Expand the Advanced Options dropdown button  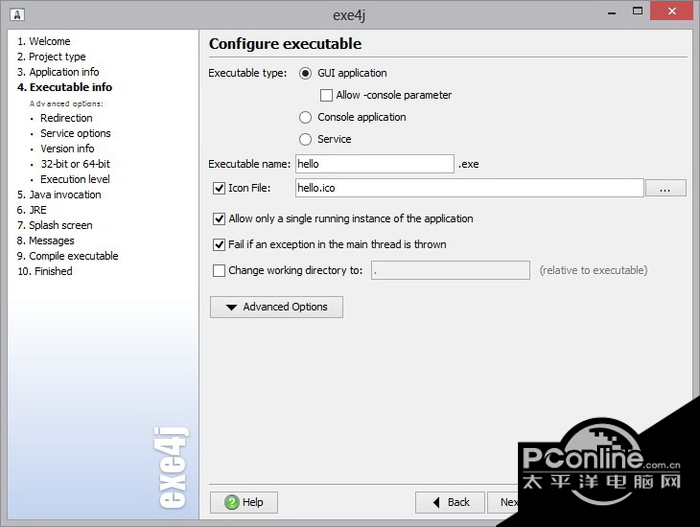pyautogui.click(x=276, y=307)
